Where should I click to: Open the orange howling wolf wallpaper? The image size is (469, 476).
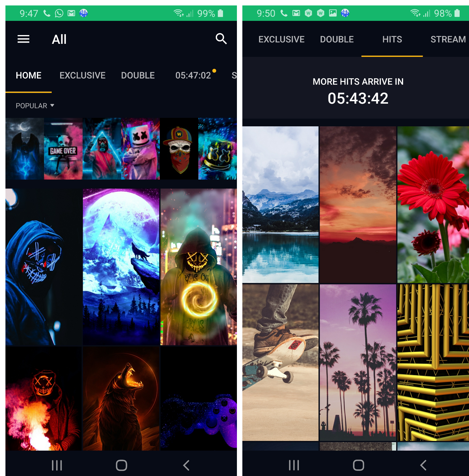pyautogui.click(x=121, y=399)
